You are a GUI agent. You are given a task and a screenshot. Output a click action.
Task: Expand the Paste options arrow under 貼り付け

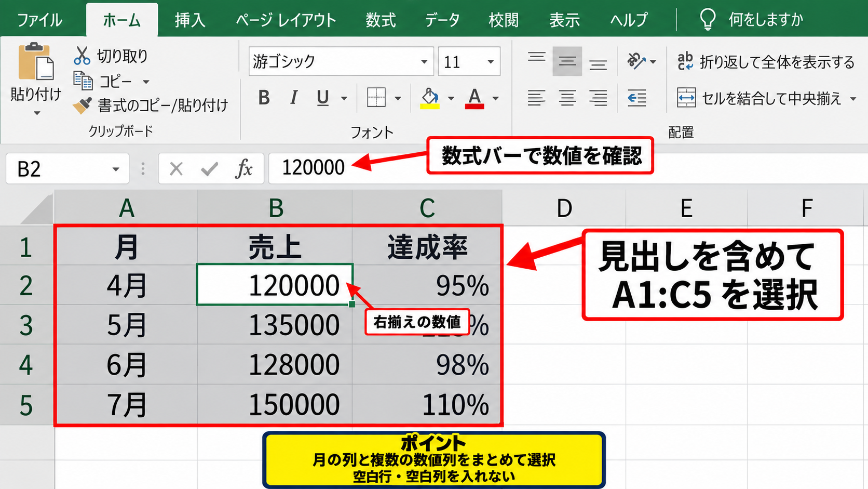point(36,113)
